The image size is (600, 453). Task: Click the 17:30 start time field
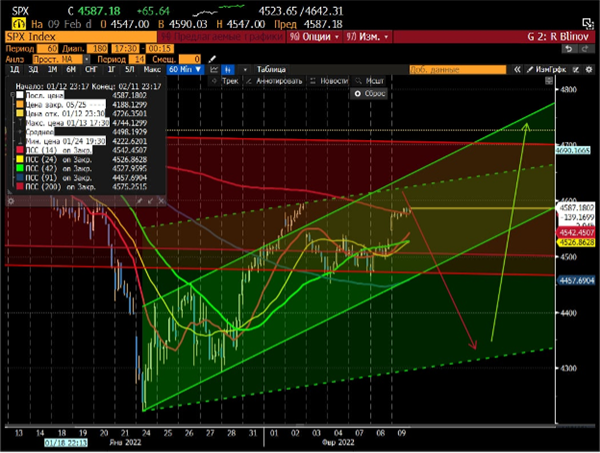point(126,49)
